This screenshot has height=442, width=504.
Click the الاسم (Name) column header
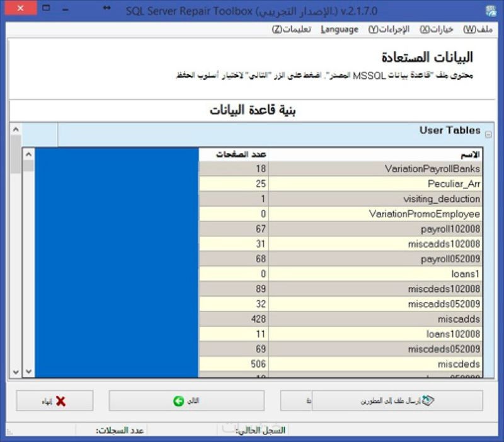point(375,154)
